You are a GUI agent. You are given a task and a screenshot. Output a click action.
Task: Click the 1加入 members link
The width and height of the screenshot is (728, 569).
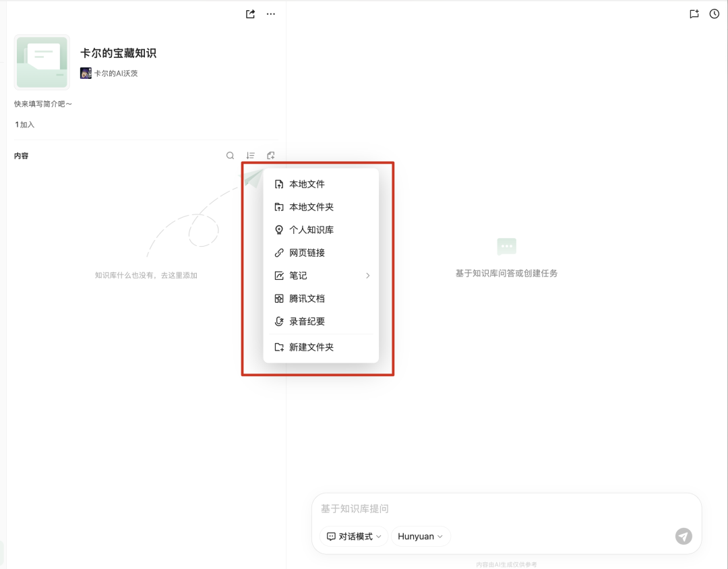[24, 124]
